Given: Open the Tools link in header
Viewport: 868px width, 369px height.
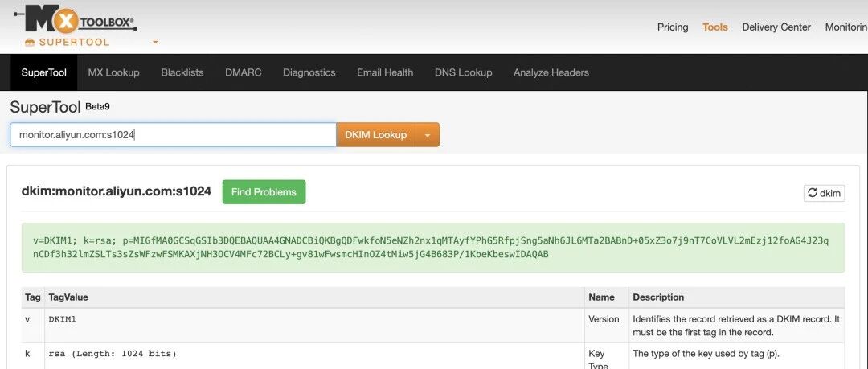Looking at the screenshot, I should pos(715,27).
